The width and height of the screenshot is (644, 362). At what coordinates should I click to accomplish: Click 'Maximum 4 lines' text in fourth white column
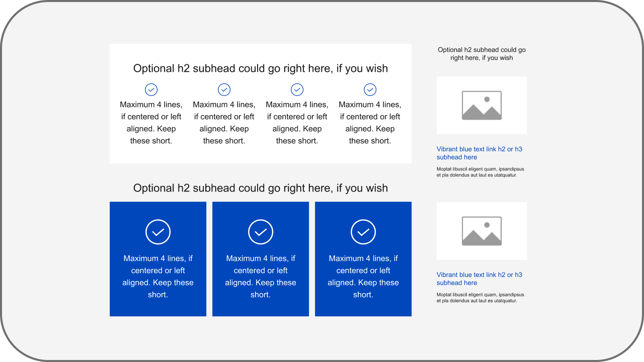tap(370, 123)
